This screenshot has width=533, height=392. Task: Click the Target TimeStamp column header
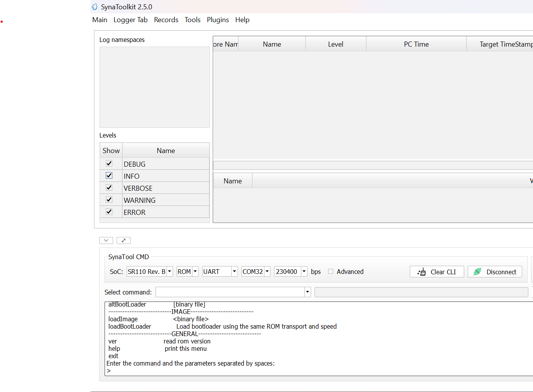click(x=500, y=44)
